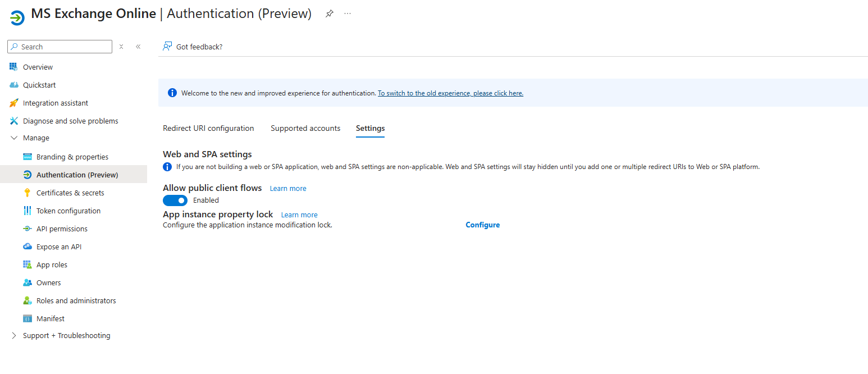Viewport: 868px width, 374px height.
Task: Click the Diagnose and solve problems wrench icon
Action: [14, 121]
